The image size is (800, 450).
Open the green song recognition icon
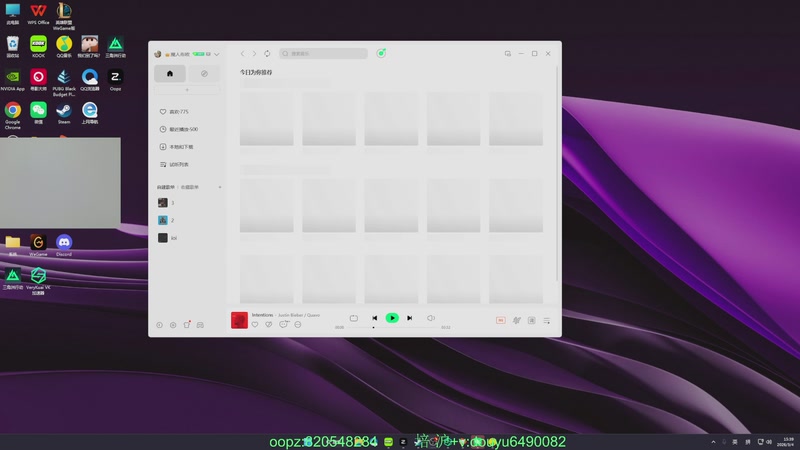click(x=381, y=53)
